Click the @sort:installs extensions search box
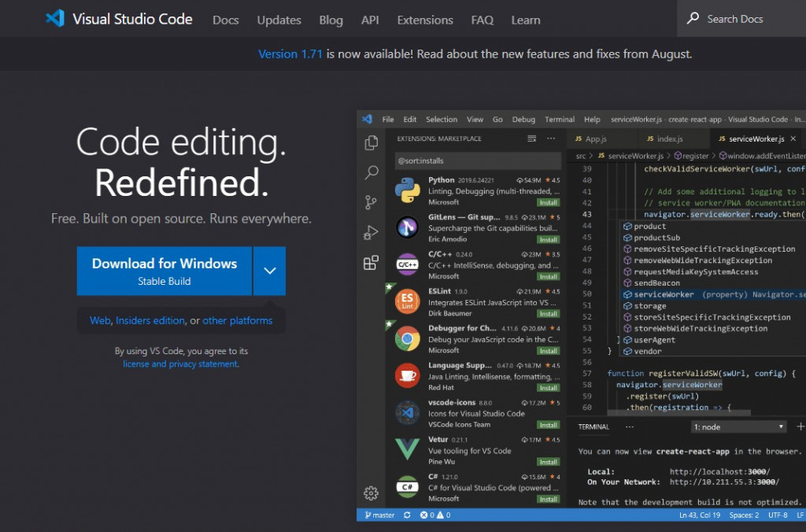 pos(478,161)
